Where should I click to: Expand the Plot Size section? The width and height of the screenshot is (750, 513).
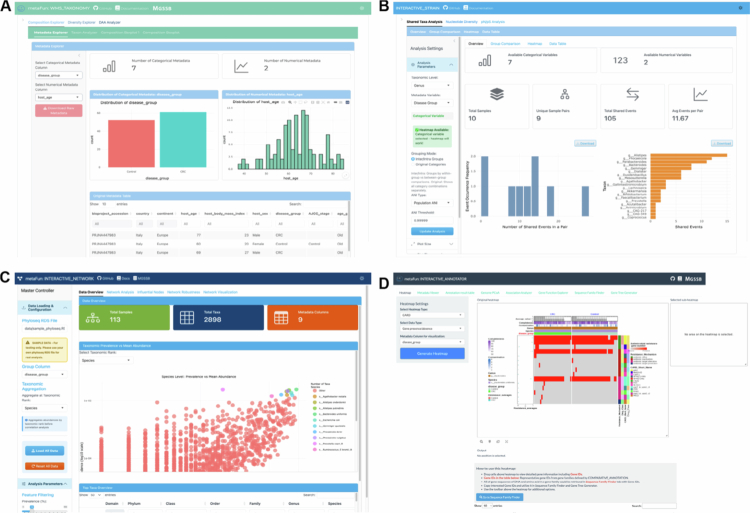point(432,244)
